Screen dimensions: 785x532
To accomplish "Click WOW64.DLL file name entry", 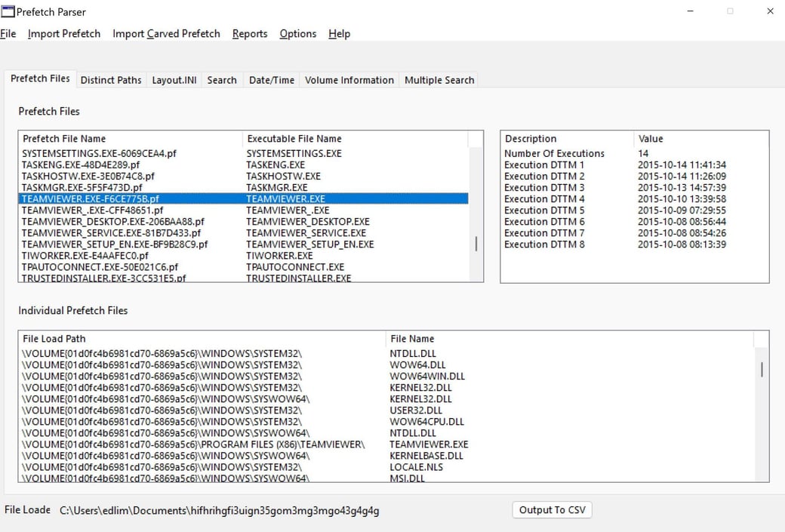I will 417,364.
